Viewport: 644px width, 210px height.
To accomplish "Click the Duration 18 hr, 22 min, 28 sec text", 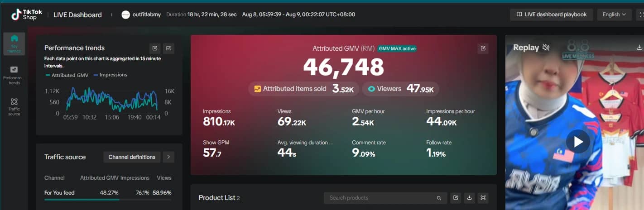I will pos(202,14).
